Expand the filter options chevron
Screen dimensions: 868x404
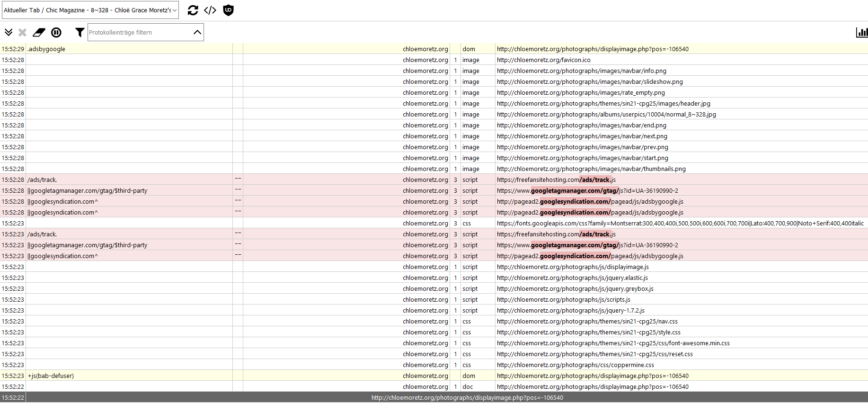pyautogui.click(x=197, y=32)
